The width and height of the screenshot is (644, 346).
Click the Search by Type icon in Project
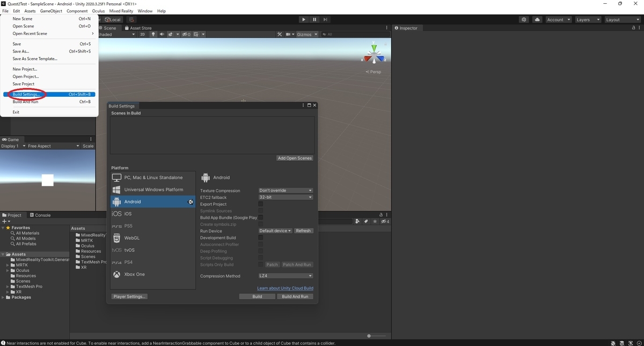tap(357, 221)
